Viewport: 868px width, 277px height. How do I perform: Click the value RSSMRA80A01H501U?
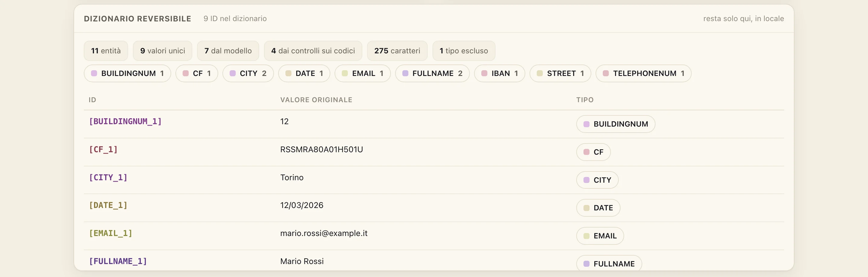coord(322,149)
